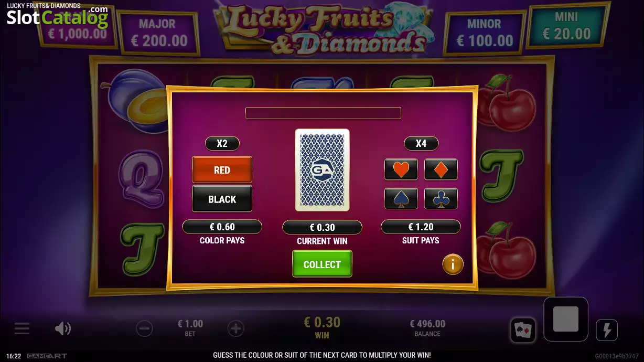The width and height of the screenshot is (644, 362).
Task: Pick the clubs suit
Action: tap(441, 198)
